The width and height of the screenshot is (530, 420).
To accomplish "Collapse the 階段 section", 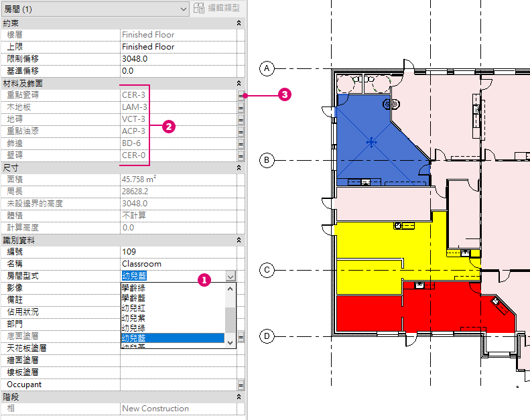I will [239, 397].
